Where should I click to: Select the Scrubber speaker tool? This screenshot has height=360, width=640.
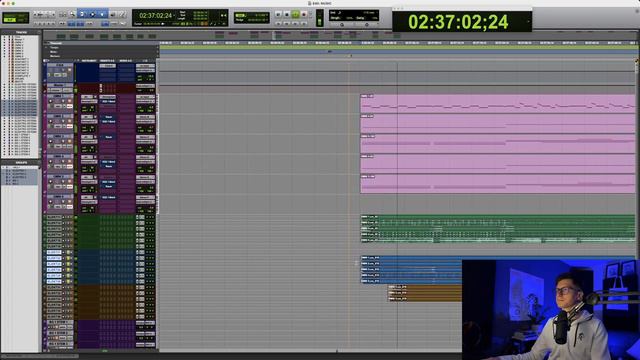click(113, 14)
